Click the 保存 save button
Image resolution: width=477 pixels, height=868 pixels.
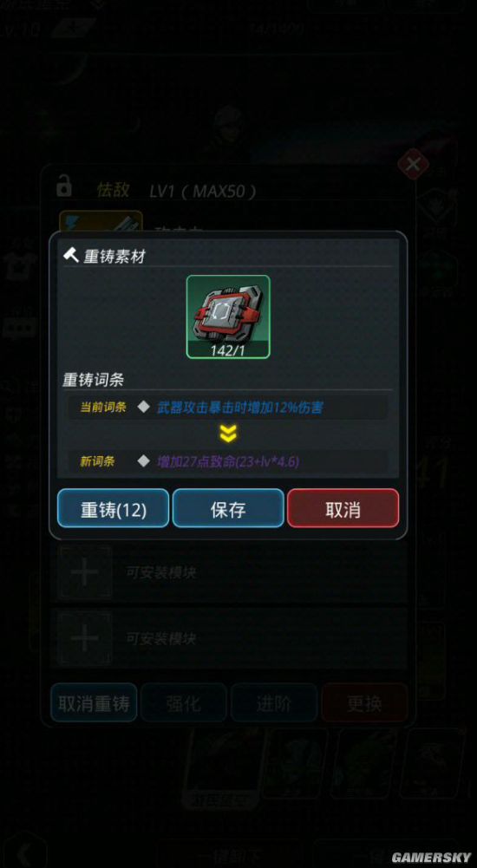(228, 508)
